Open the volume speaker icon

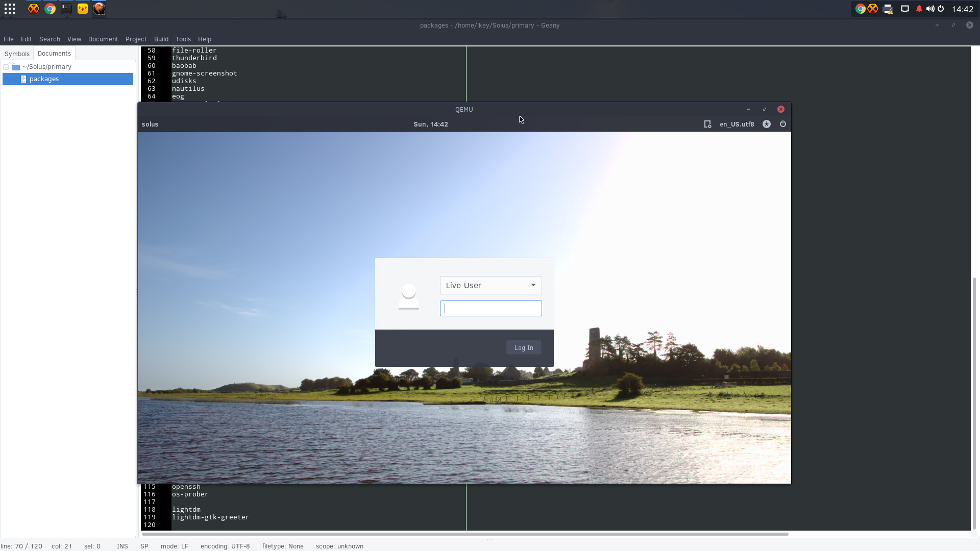[x=930, y=9]
